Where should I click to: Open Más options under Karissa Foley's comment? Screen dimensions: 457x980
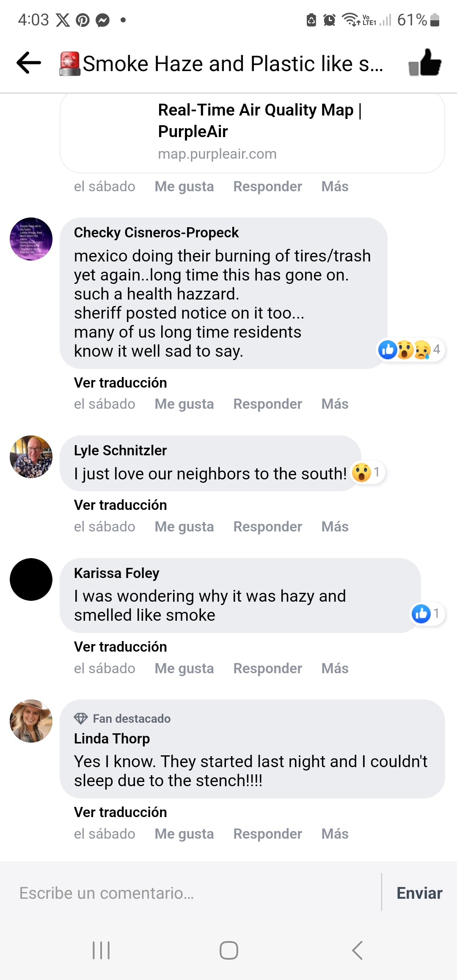[x=335, y=669]
